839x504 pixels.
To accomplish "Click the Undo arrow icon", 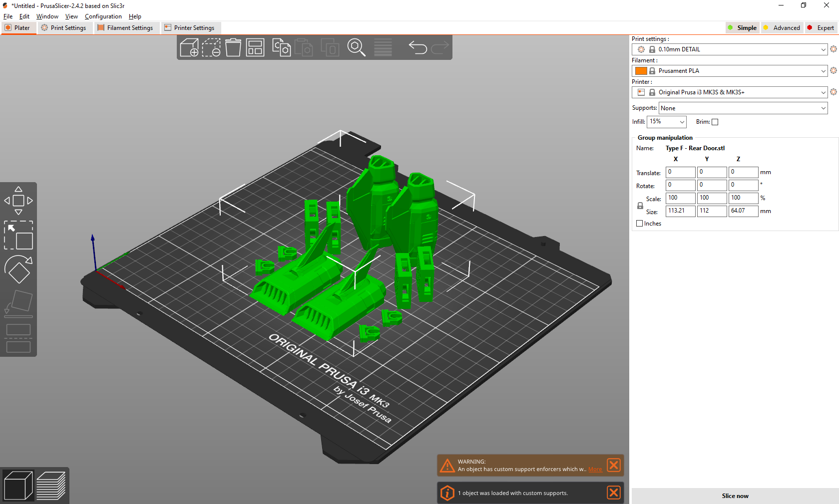I will click(x=418, y=47).
